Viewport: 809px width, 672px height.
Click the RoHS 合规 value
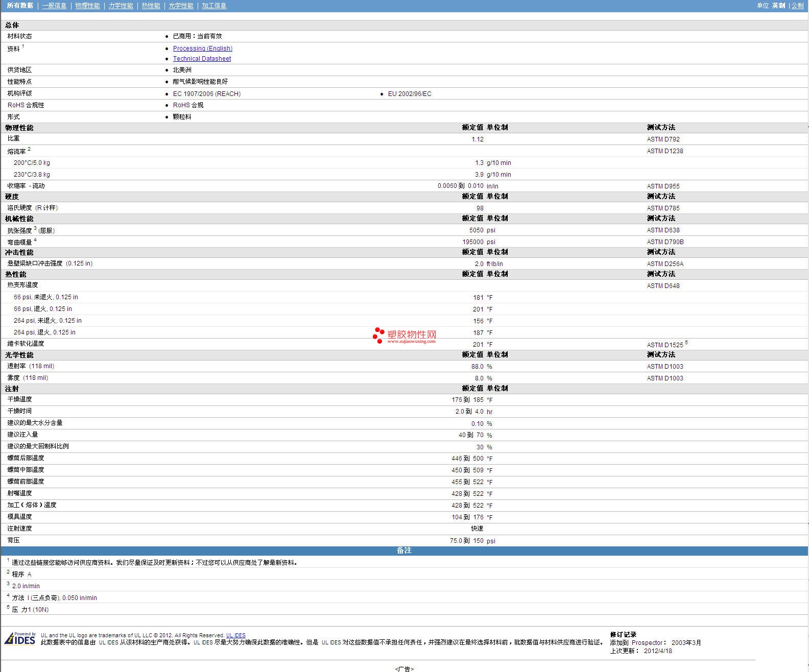point(188,105)
